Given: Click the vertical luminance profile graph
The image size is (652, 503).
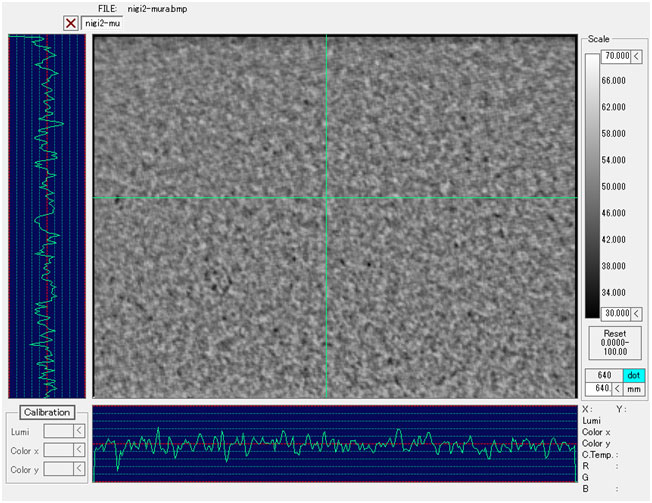Looking at the screenshot, I should pos(45,217).
